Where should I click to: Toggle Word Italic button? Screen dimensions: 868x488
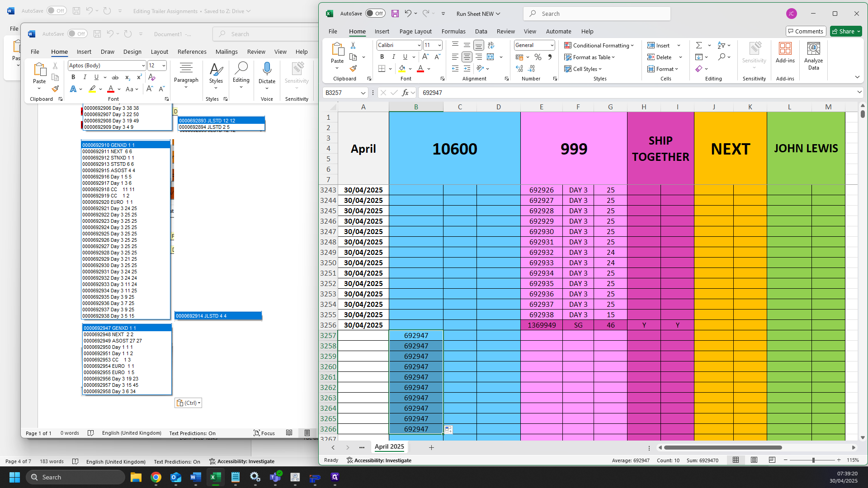pyautogui.click(x=85, y=77)
